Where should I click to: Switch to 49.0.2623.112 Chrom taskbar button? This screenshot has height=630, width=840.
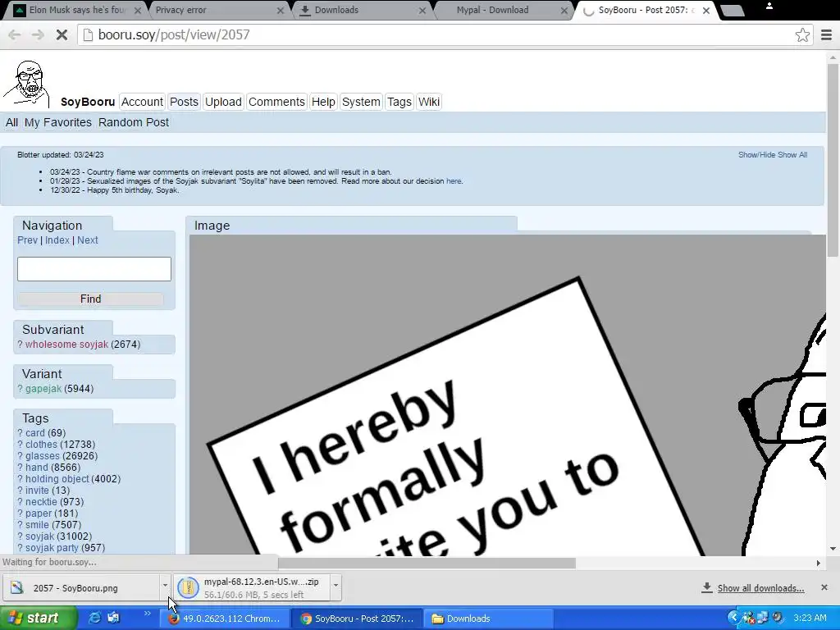coord(225,619)
